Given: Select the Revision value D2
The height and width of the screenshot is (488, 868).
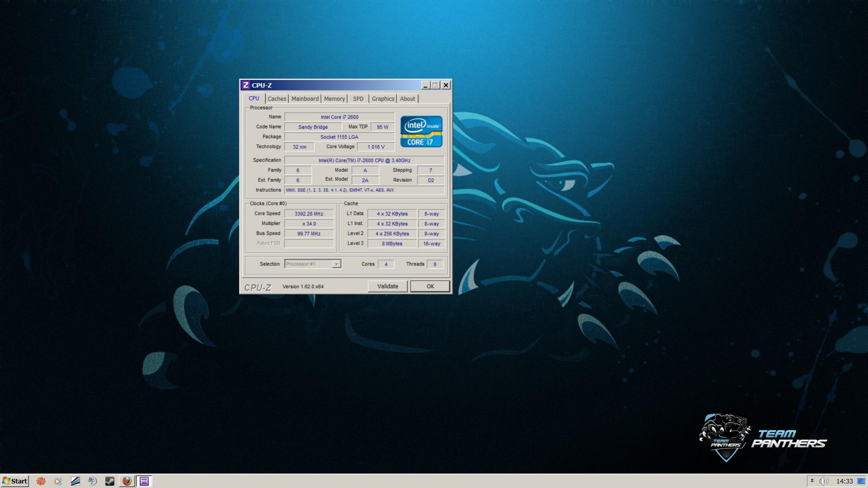Looking at the screenshot, I should coord(431,180).
